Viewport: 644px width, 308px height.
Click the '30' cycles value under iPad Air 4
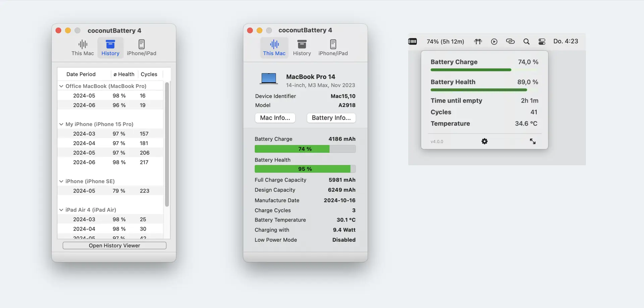[143, 229]
